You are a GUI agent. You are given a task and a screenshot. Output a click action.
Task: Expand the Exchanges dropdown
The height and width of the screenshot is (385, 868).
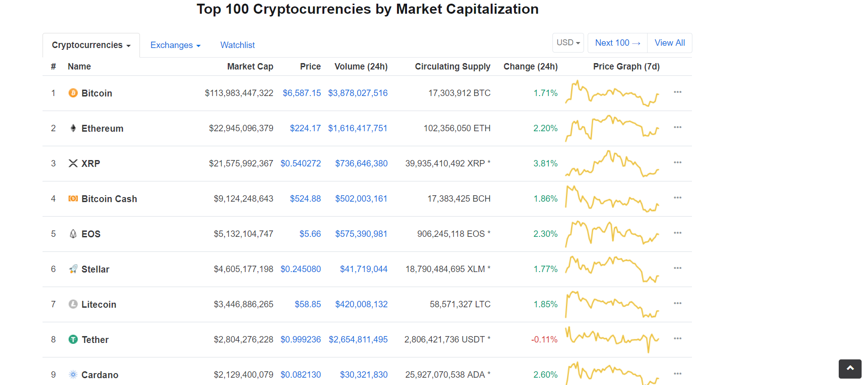tap(175, 45)
